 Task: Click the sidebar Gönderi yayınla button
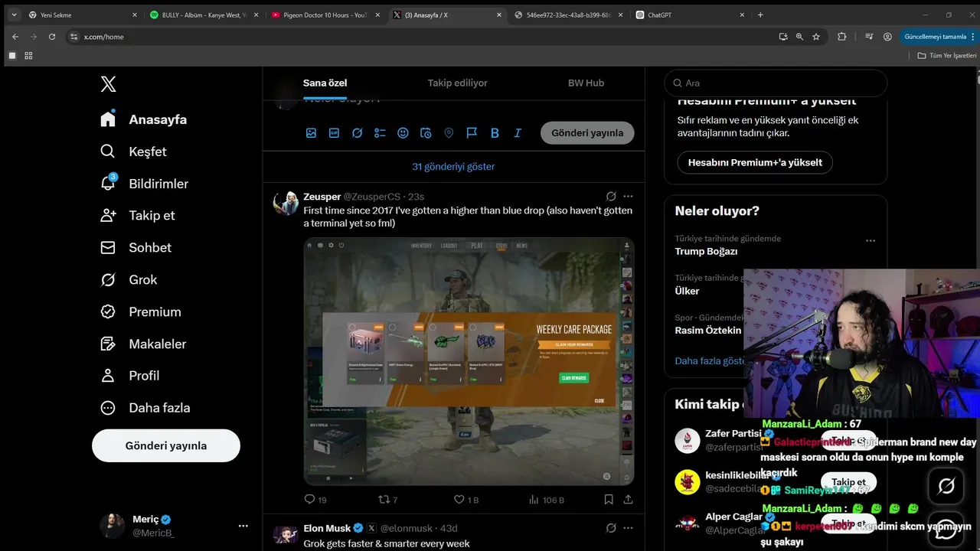coord(166,445)
